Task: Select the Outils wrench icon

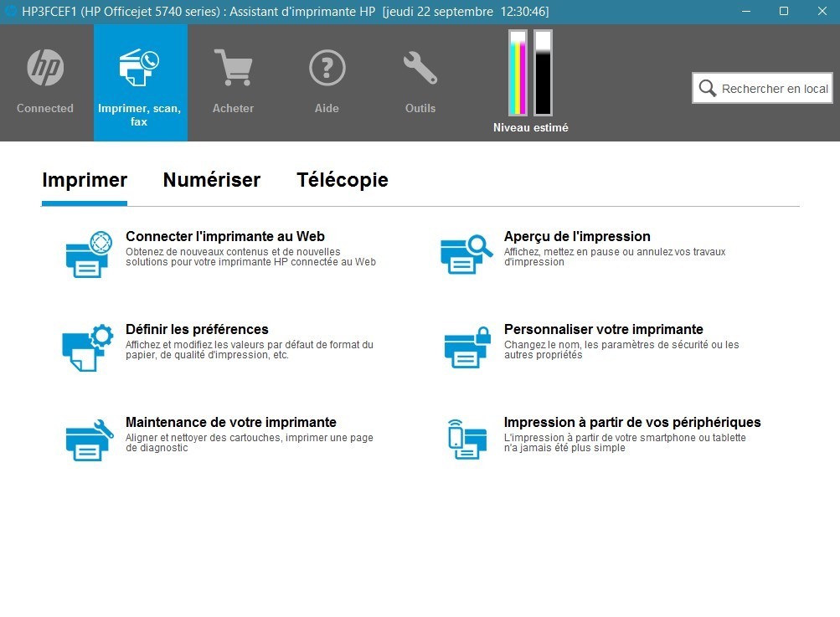Action: coord(420,67)
